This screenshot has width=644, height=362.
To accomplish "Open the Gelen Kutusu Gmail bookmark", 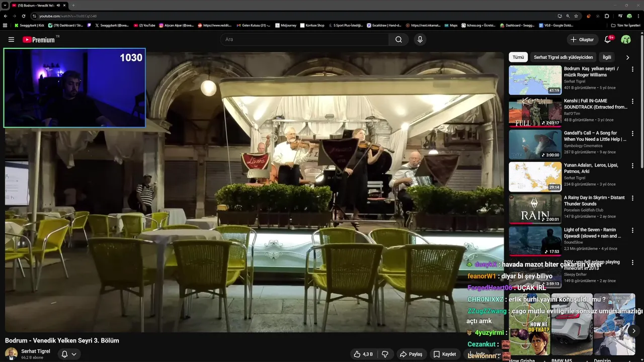I will (x=253, y=25).
